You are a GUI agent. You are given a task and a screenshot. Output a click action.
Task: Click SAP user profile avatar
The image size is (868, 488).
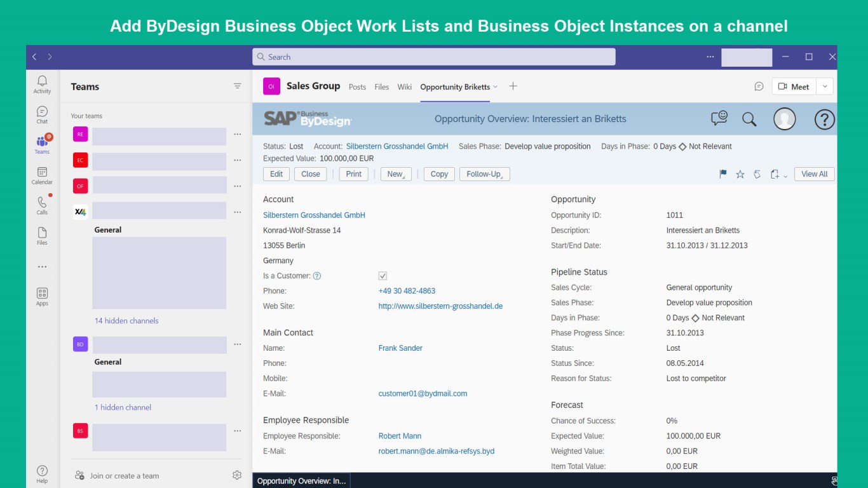(784, 119)
